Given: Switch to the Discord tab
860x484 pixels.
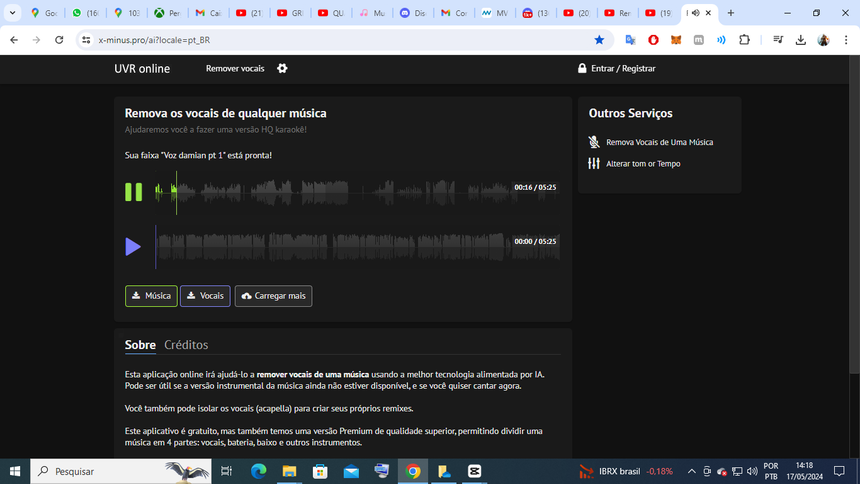Looking at the screenshot, I should click(x=414, y=13).
